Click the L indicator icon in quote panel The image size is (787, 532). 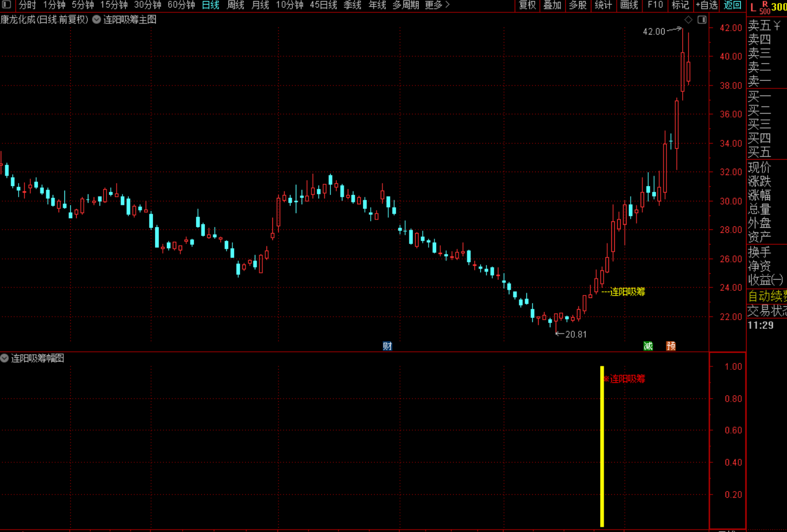click(x=753, y=7)
